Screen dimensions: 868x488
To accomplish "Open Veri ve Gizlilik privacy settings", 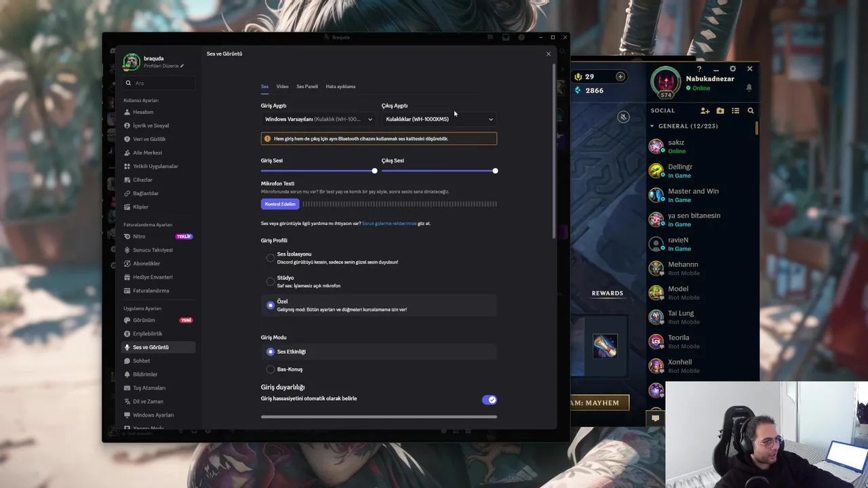I will 158,139.
